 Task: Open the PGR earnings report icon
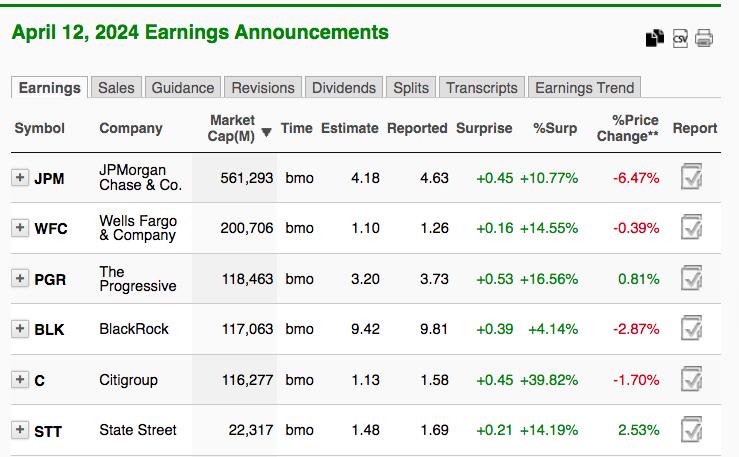(691, 278)
